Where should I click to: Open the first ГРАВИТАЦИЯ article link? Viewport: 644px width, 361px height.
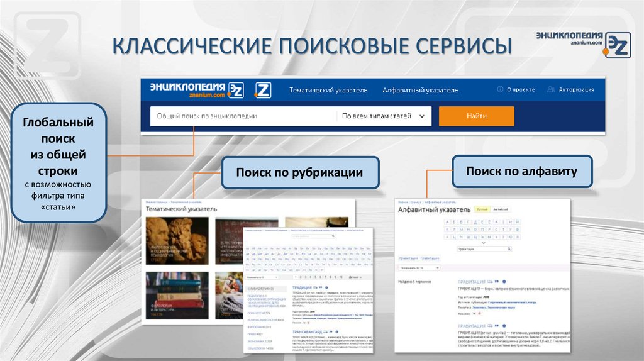point(472,281)
